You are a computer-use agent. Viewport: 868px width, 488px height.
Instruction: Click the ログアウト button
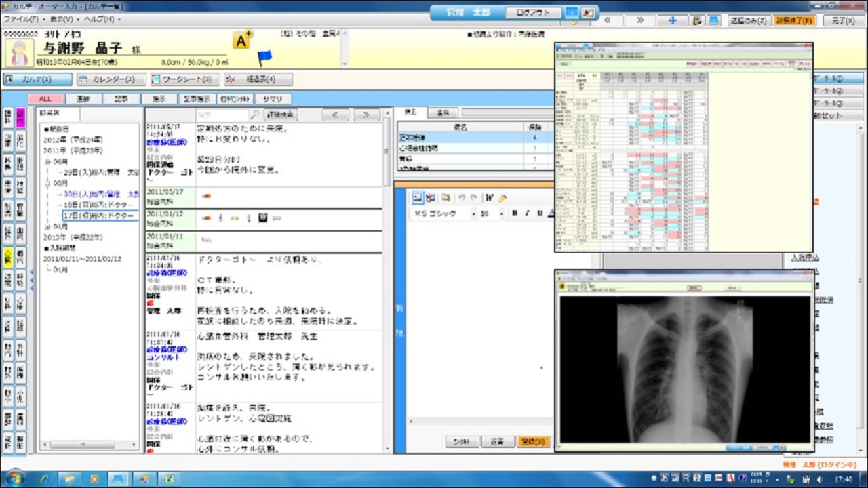point(534,13)
